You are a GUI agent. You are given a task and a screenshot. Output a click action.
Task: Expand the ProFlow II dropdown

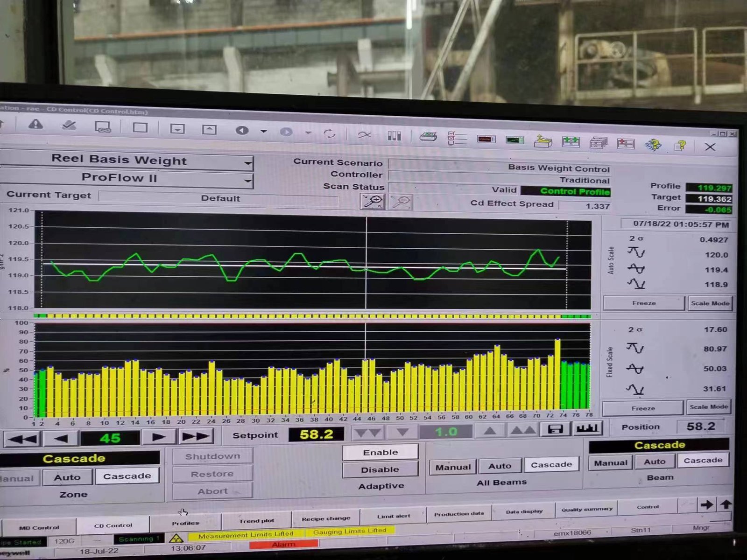pyautogui.click(x=247, y=180)
